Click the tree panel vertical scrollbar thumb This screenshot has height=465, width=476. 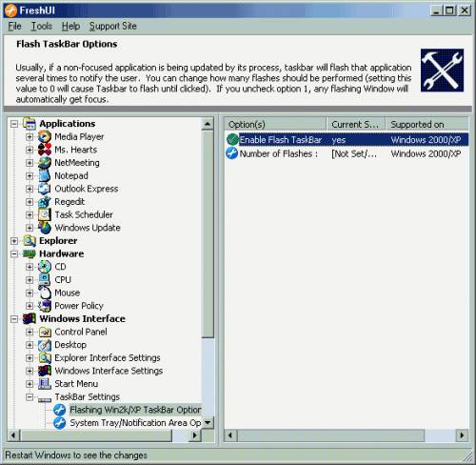pyautogui.click(x=208, y=234)
